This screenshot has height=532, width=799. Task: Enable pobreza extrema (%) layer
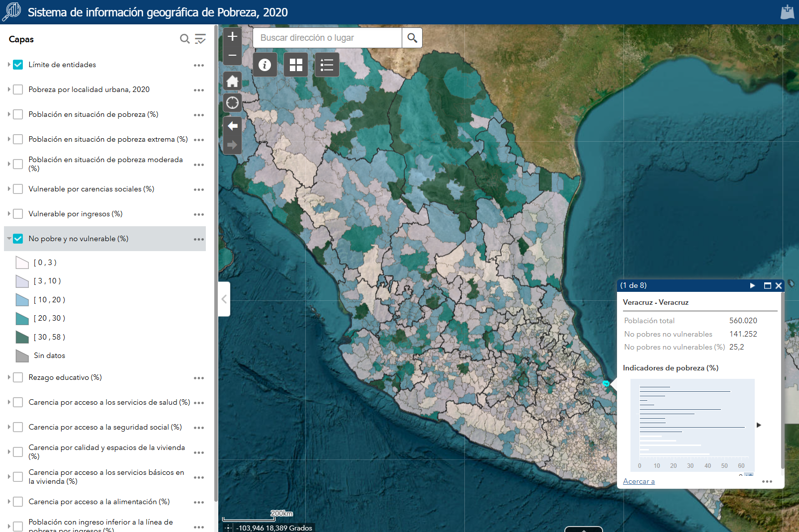[18, 139]
